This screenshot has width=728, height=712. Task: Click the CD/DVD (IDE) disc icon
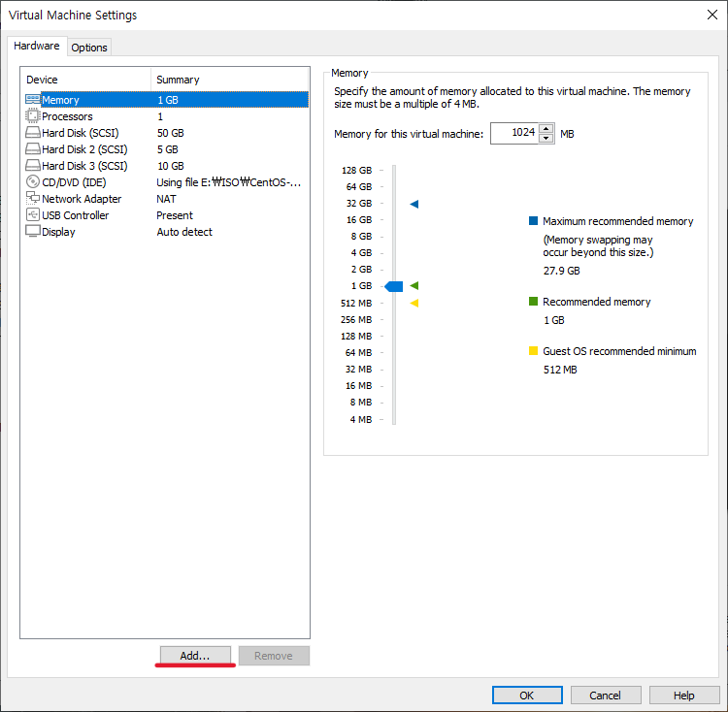pyautogui.click(x=32, y=181)
